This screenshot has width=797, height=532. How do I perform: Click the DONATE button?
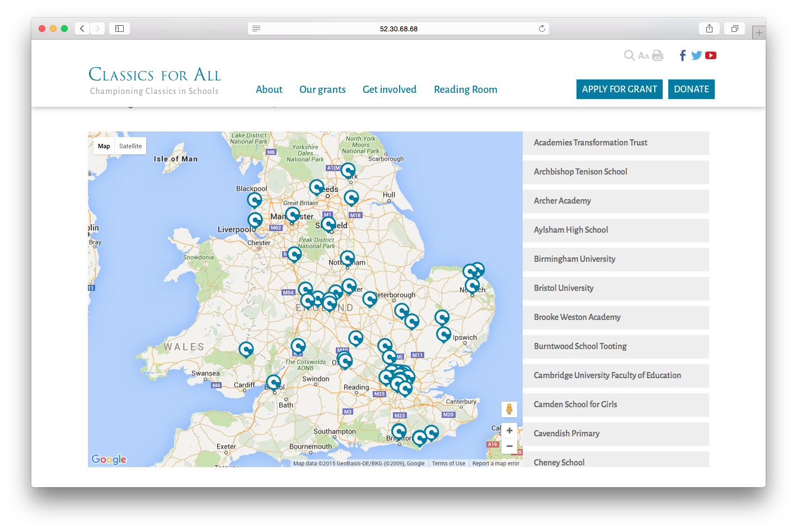click(691, 89)
